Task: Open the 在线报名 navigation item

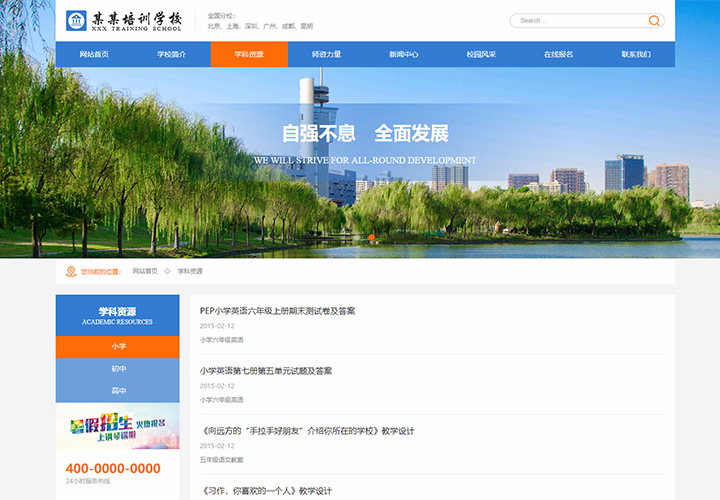Action: coord(559,54)
